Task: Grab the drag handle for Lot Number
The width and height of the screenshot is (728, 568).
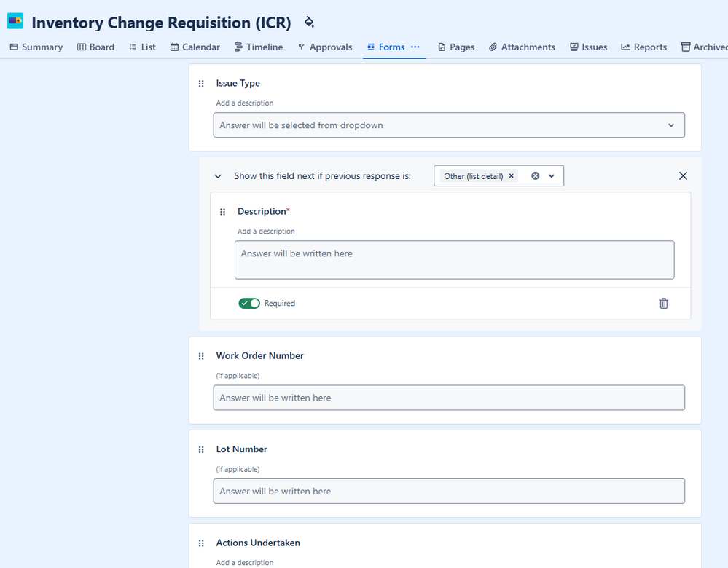Action: (201, 450)
